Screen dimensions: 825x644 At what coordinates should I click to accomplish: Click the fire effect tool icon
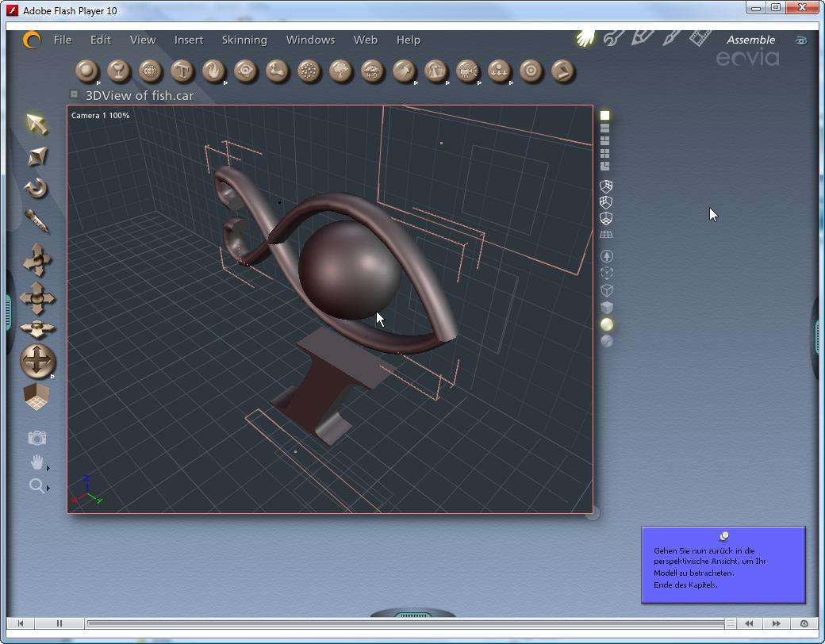(213, 71)
